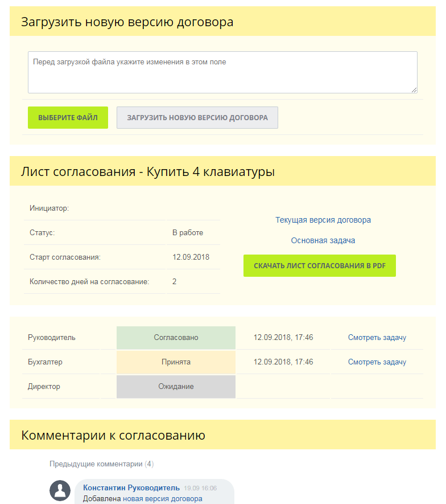Click the changes description text field

pyautogui.click(x=222, y=72)
